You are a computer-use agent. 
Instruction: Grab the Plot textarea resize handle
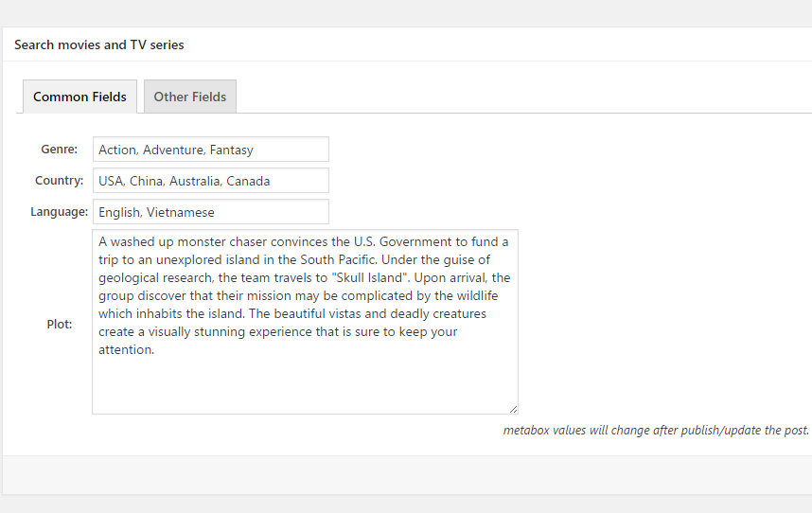(x=513, y=409)
